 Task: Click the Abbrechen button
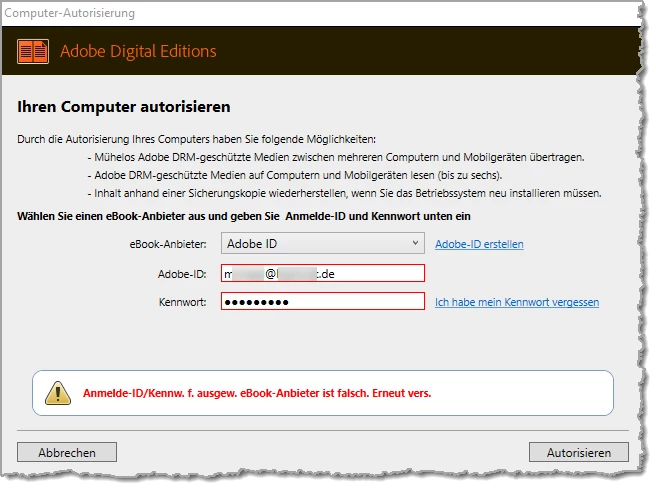coord(67,452)
